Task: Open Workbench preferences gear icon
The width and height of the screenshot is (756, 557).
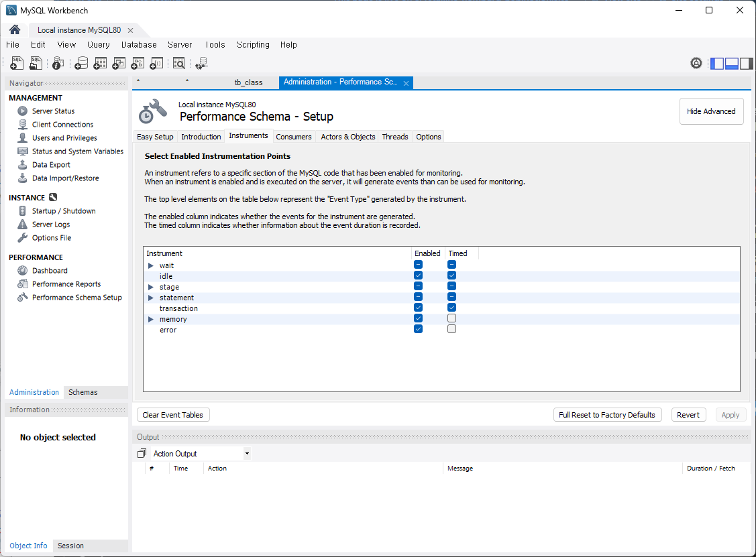Action: coord(696,63)
